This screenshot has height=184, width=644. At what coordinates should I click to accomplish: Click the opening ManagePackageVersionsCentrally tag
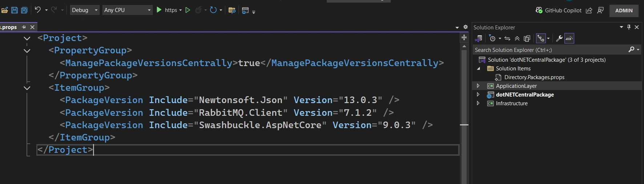(149, 63)
